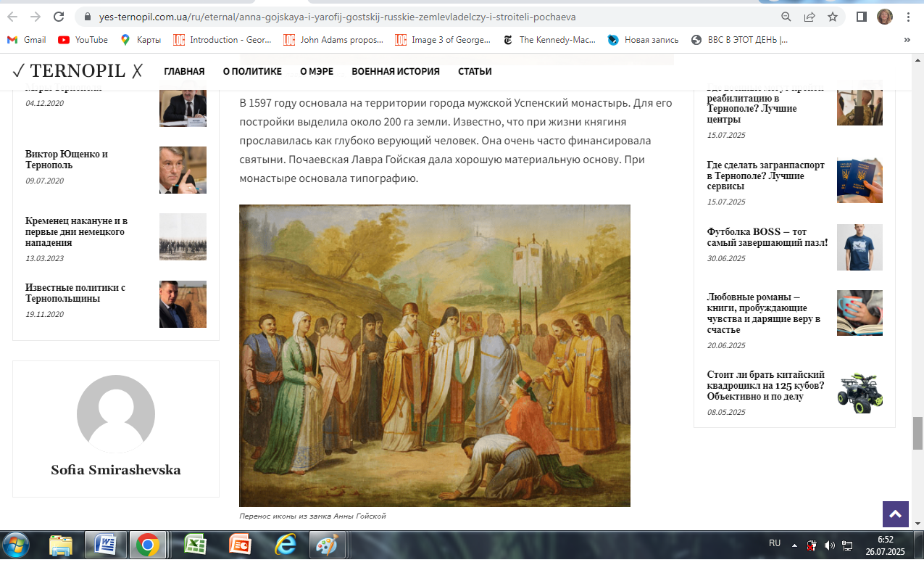The height and width of the screenshot is (565, 924).
Task: Expand the hidden bookmarks chevron
Action: pos(907,40)
